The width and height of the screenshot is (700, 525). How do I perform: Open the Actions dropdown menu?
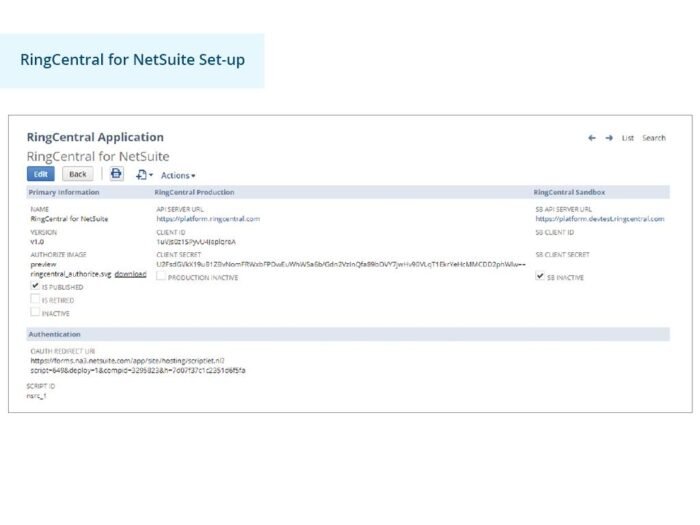178,175
